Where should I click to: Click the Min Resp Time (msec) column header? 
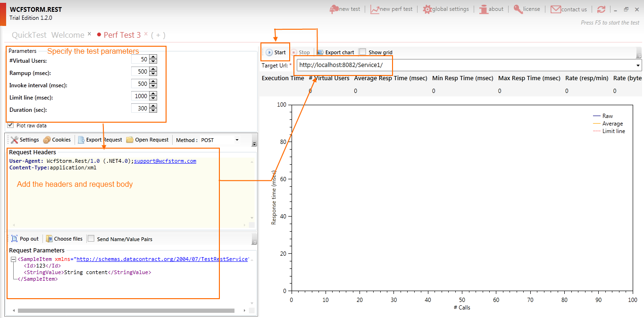[x=463, y=78]
